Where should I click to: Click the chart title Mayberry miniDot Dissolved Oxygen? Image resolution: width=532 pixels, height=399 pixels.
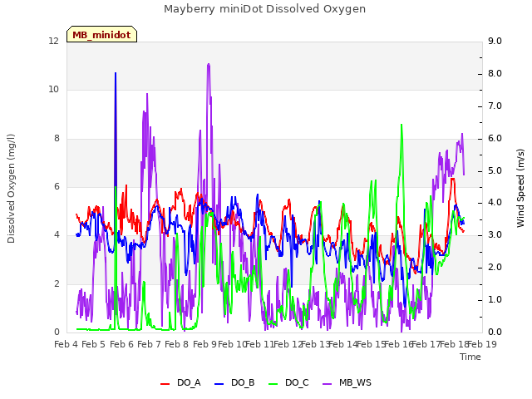click(264, 9)
